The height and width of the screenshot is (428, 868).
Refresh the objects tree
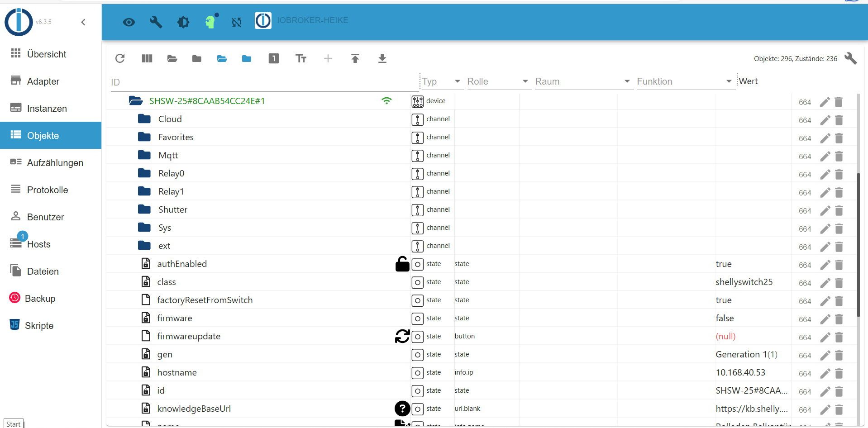tap(120, 58)
